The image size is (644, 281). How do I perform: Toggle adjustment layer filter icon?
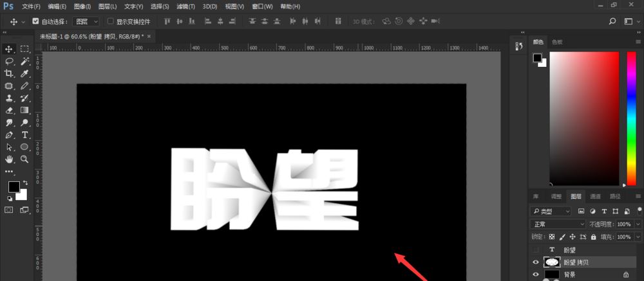tap(592, 212)
